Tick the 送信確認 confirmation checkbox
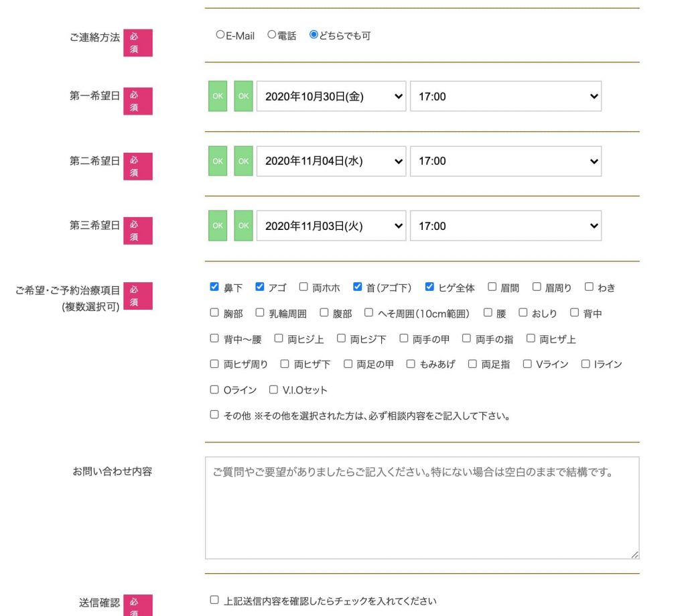Image resolution: width=686 pixels, height=616 pixels. [x=214, y=600]
